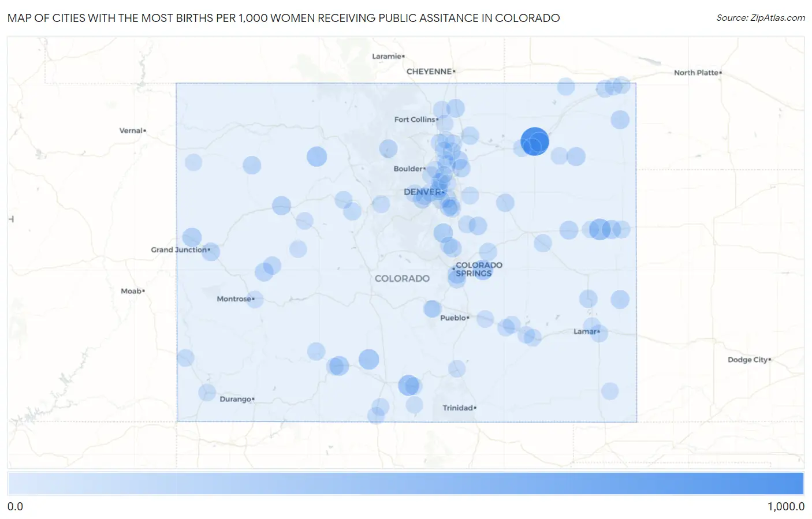Click the blue gradient color legend bar

point(405,484)
